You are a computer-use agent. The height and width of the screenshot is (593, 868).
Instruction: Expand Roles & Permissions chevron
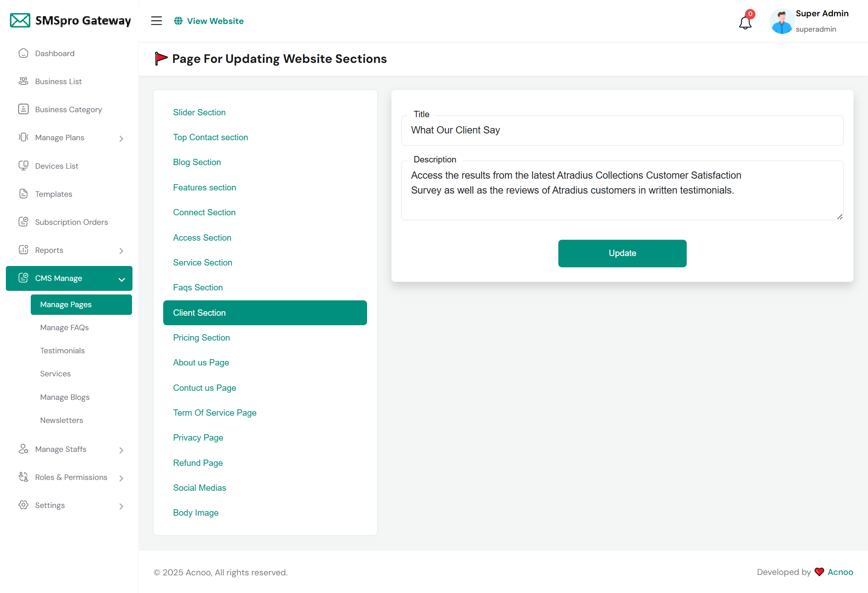point(121,478)
